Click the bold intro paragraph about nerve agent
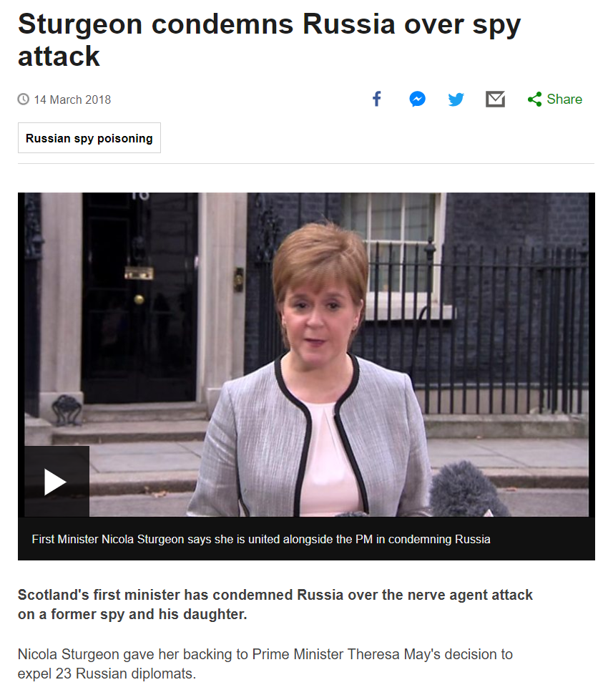The image size is (603, 700). click(275, 605)
